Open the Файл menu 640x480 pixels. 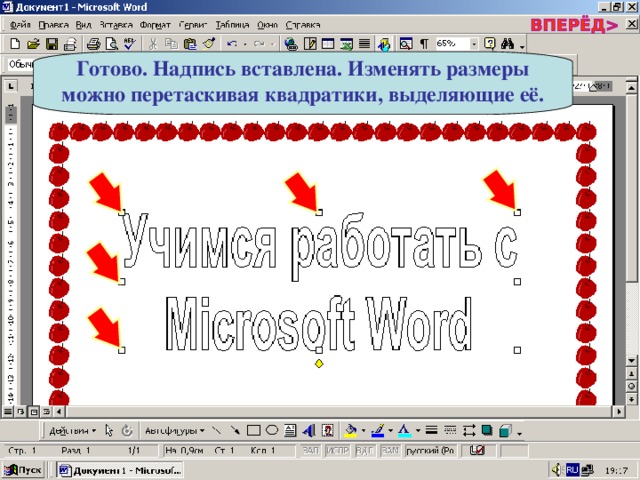pyautogui.click(x=20, y=25)
